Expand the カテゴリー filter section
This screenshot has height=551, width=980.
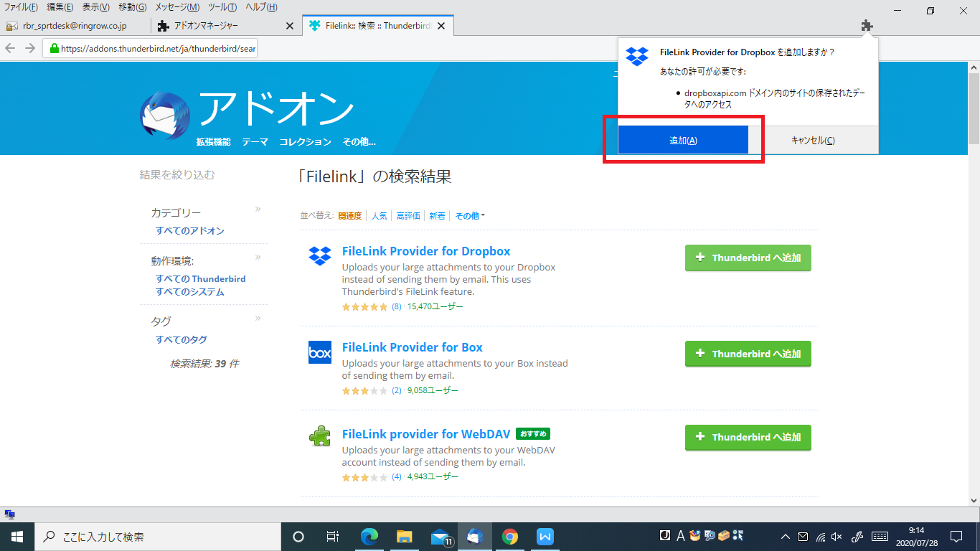click(257, 207)
